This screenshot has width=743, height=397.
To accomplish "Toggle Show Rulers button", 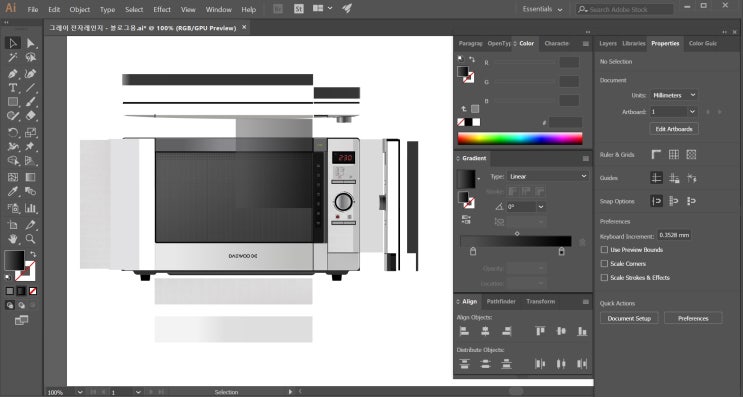I will (x=656, y=154).
